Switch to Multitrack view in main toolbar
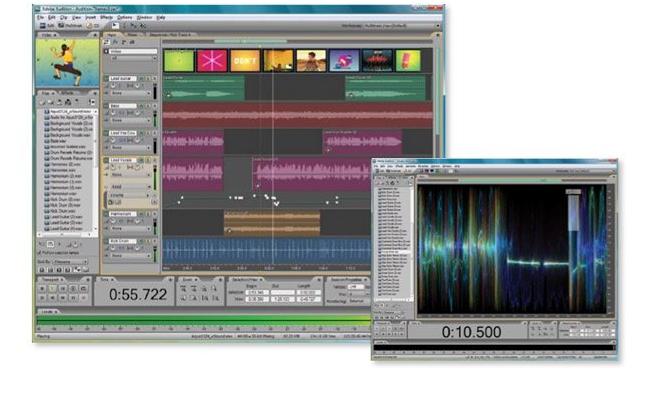Image resolution: width=654 pixels, height=400 pixels. (x=70, y=26)
